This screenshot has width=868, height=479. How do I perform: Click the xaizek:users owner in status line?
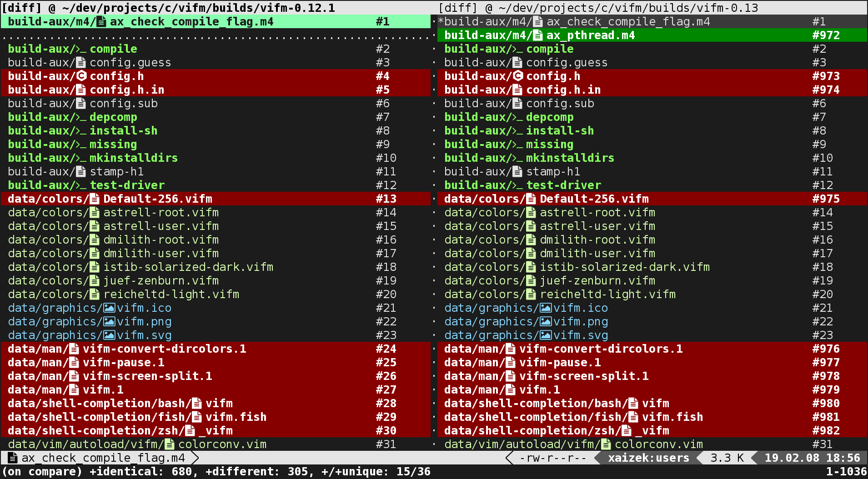pos(649,458)
